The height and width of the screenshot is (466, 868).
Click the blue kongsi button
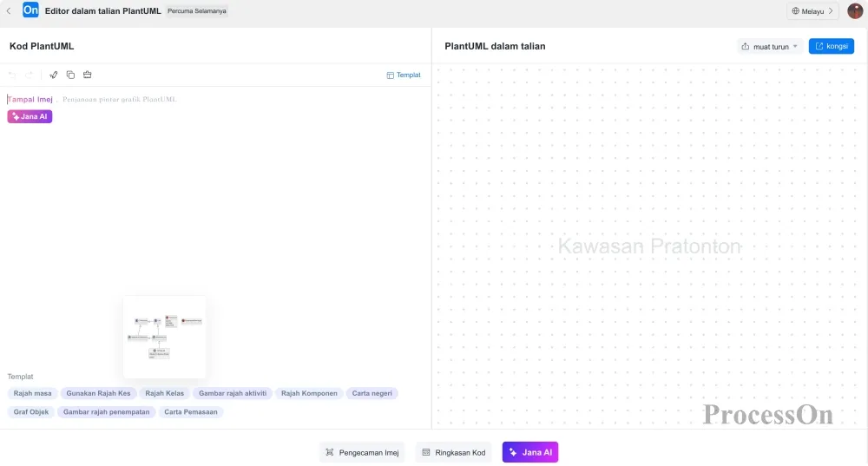pyautogui.click(x=831, y=46)
